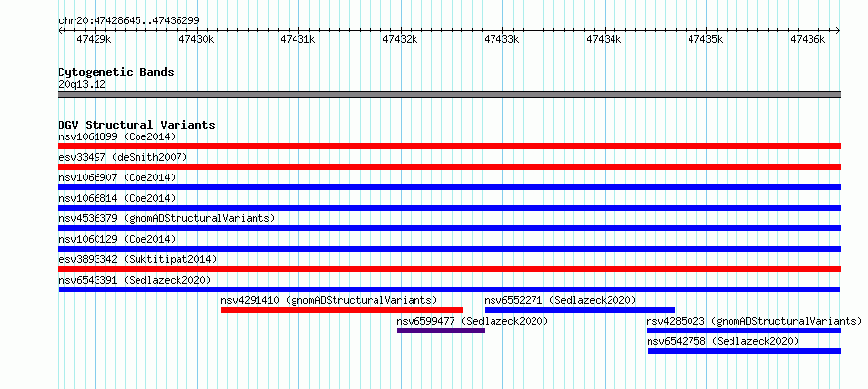Viewport: 868px width, 389px height.
Task: Click the gray 20q13.12 cytogenetic band bar
Action: point(449,94)
